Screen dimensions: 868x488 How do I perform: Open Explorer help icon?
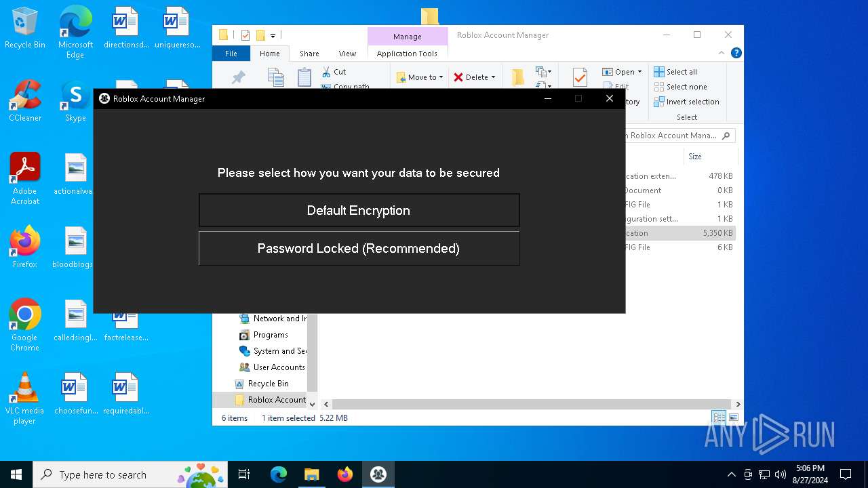click(736, 53)
